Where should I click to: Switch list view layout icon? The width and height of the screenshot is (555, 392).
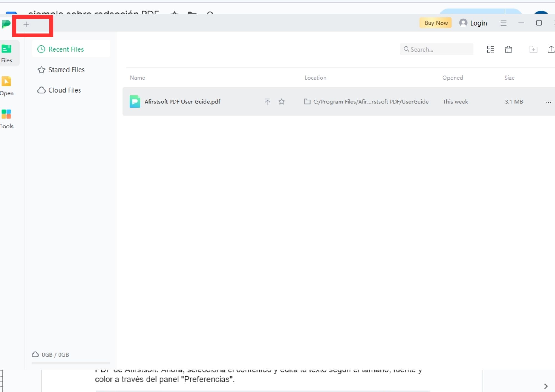490,49
